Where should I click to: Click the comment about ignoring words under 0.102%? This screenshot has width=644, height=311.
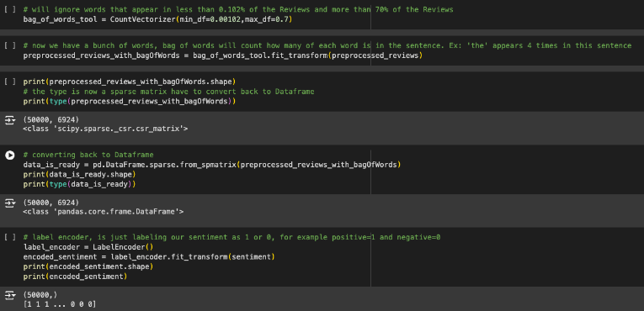click(x=238, y=9)
